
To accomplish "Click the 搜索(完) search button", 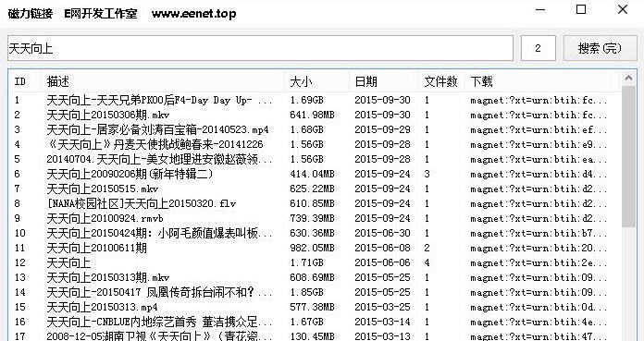I will pos(601,48).
